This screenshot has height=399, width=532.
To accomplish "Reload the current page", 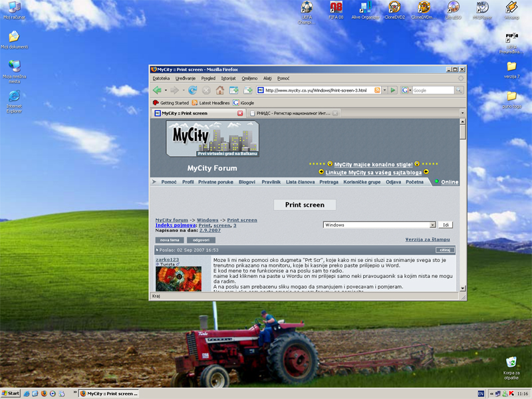I will (192, 90).
